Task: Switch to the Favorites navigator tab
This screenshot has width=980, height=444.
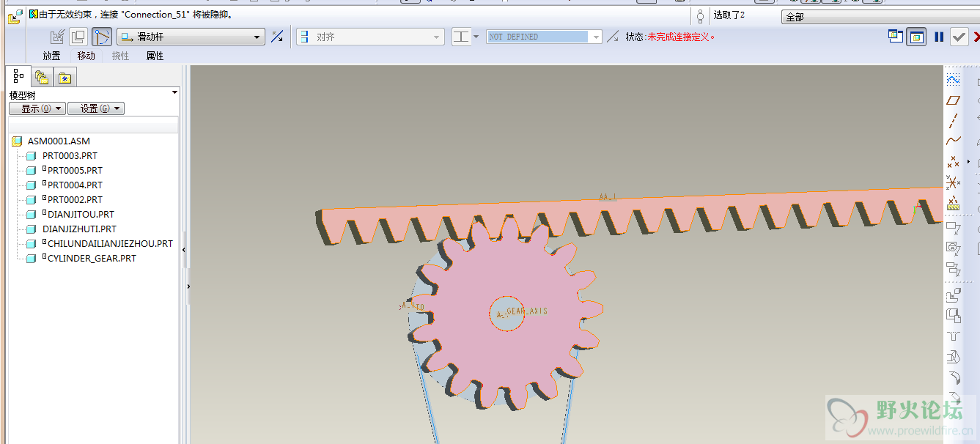Action: pyautogui.click(x=65, y=77)
